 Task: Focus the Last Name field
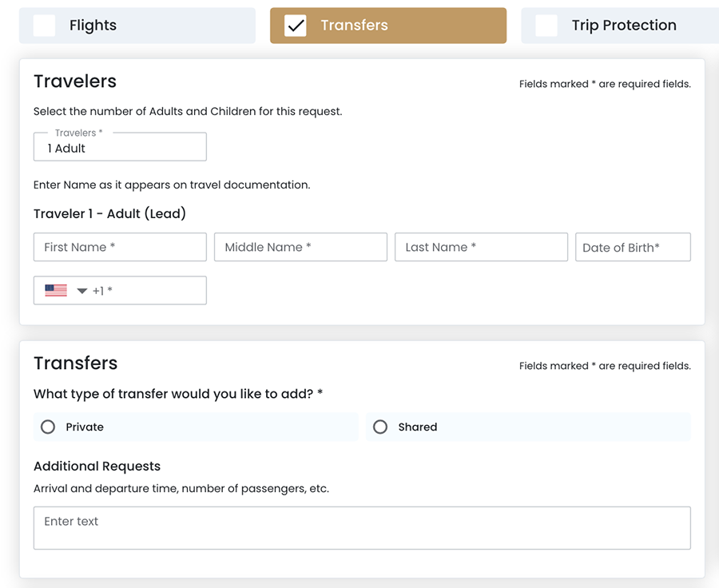[x=481, y=248]
